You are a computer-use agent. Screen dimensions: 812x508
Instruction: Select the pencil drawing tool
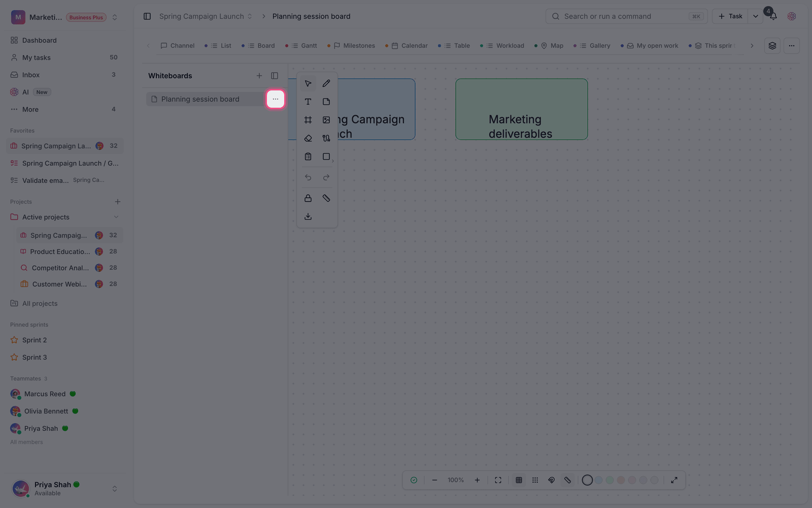[326, 83]
